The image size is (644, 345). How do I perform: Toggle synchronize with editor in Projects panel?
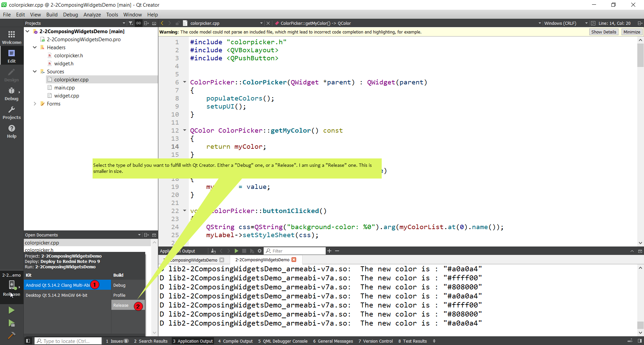tap(139, 23)
